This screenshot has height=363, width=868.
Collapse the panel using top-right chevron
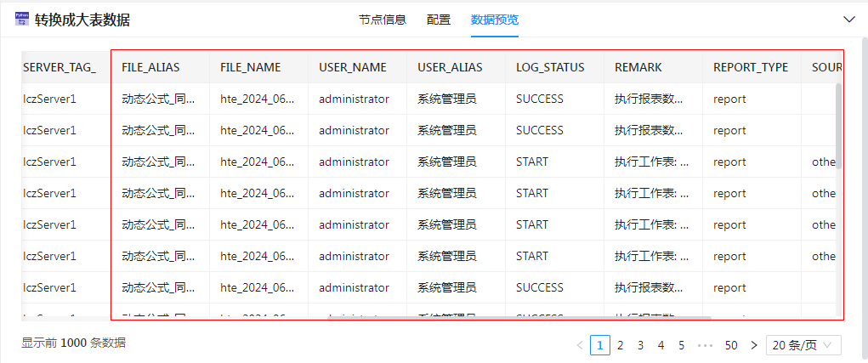[x=848, y=19]
